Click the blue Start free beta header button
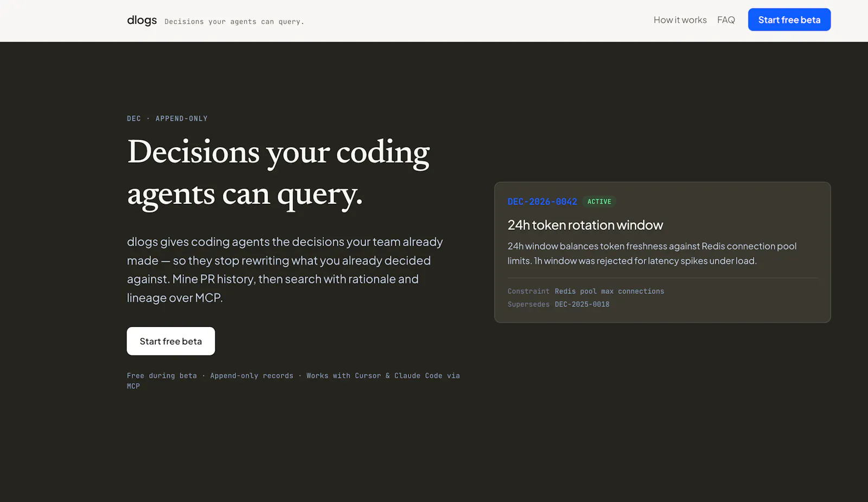Image resolution: width=868 pixels, height=502 pixels. pyautogui.click(x=789, y=20)
